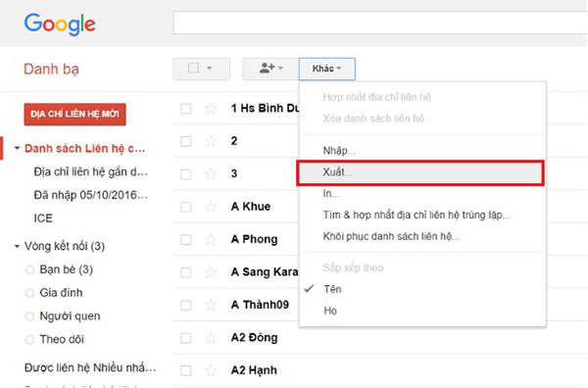
Task: Check the A2 Đông contact box
Action: tap(186, 338)
